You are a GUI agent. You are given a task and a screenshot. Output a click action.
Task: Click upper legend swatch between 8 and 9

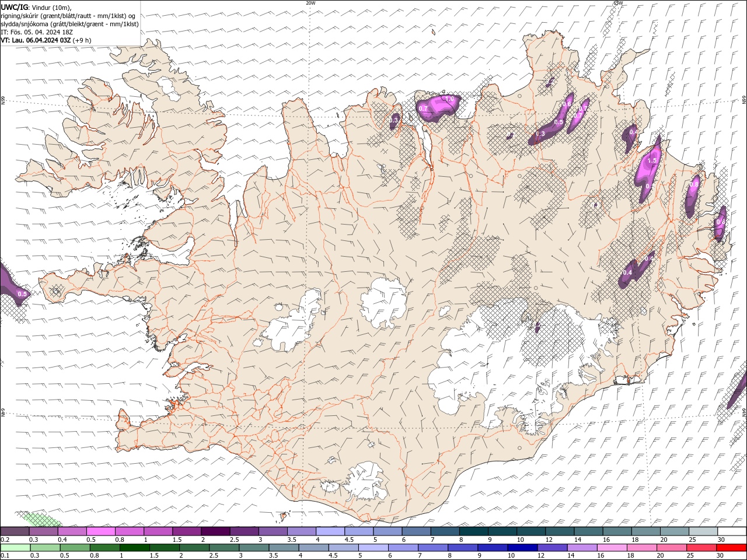point(474,531)
